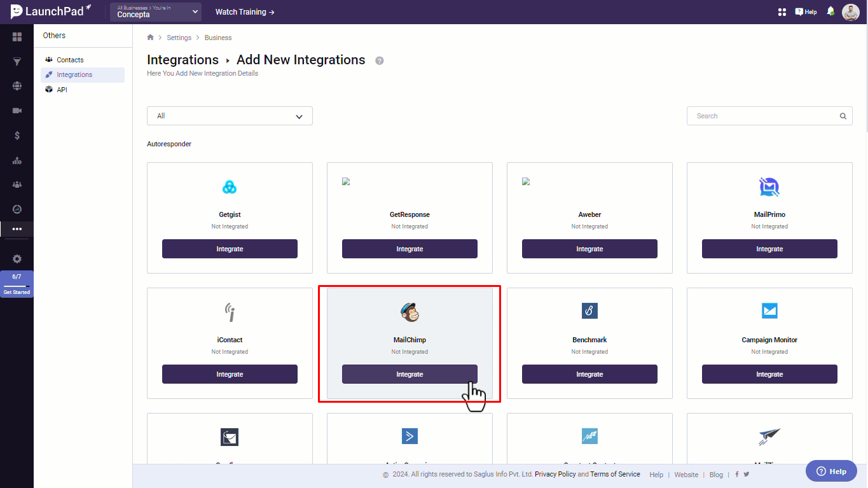Click the iContact logo icon
This screenshot has height=488, width=868.
pyautogui.click(x=230, y=312)
